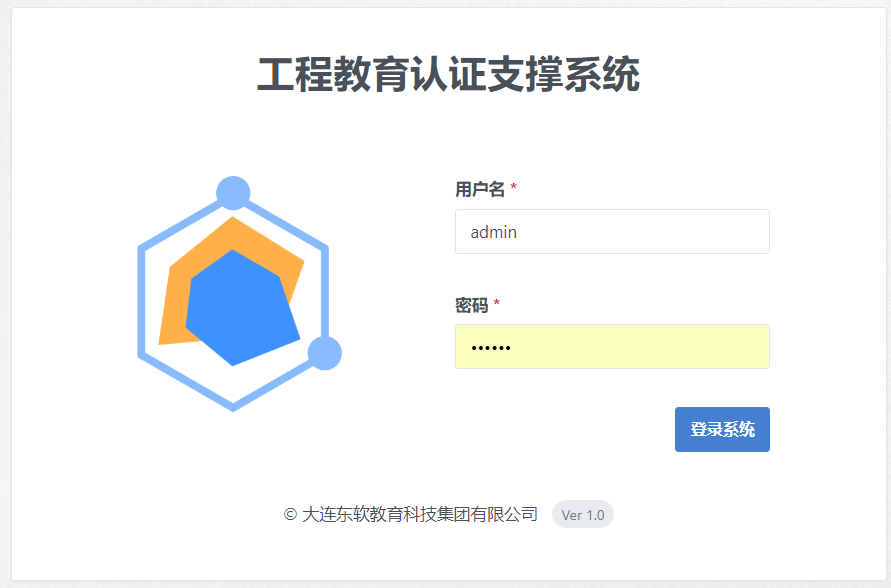Click the top circle on the logo
Viewport: 891px width, 588px height.
(233, 192)
